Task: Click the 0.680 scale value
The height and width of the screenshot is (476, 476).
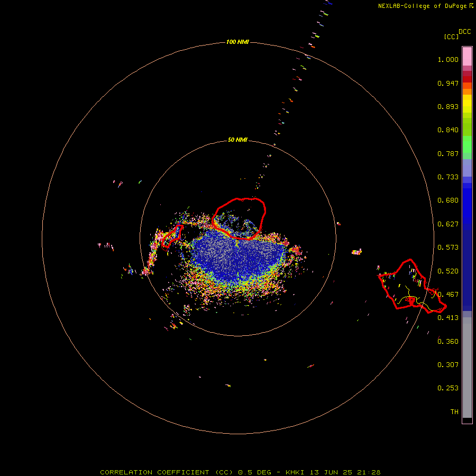Action: point(448,200)
